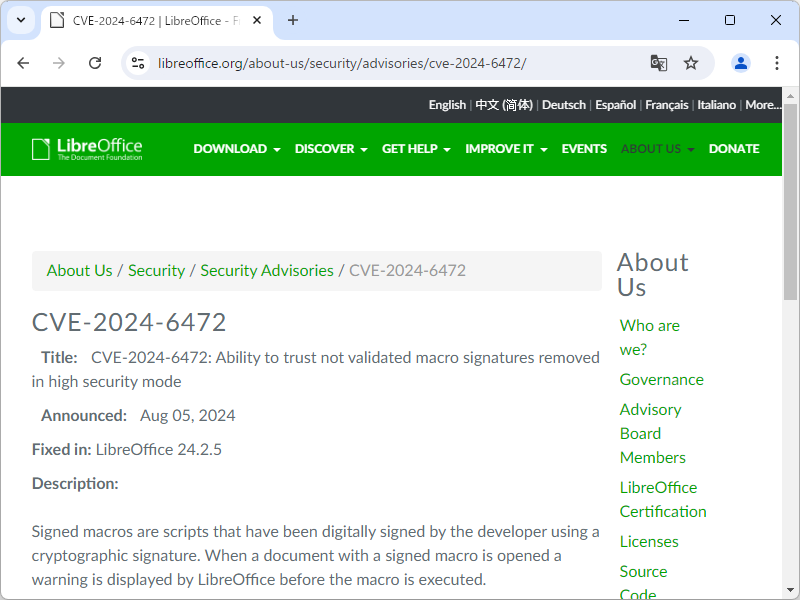Go to Security breadcrumb

[156, 270]
